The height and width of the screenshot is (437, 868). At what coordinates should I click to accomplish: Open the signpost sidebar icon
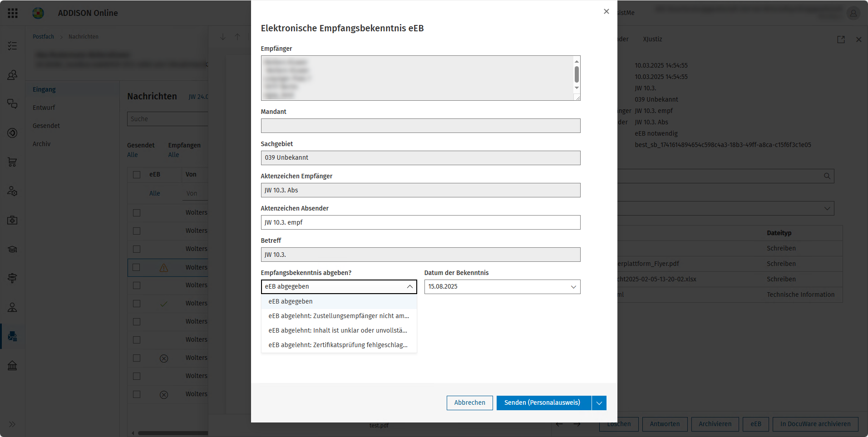[12, 278]
